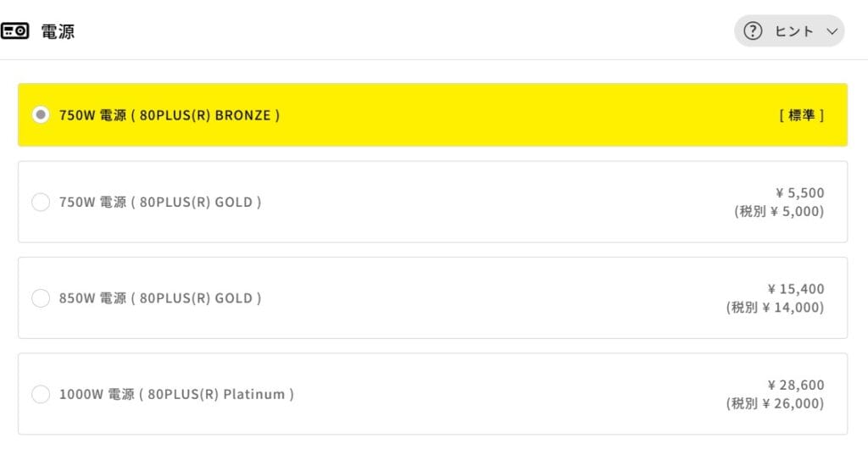Choose the 850W GOLD radio button
The width and height of the screenshot is (868, 455).
click(41, 298)
